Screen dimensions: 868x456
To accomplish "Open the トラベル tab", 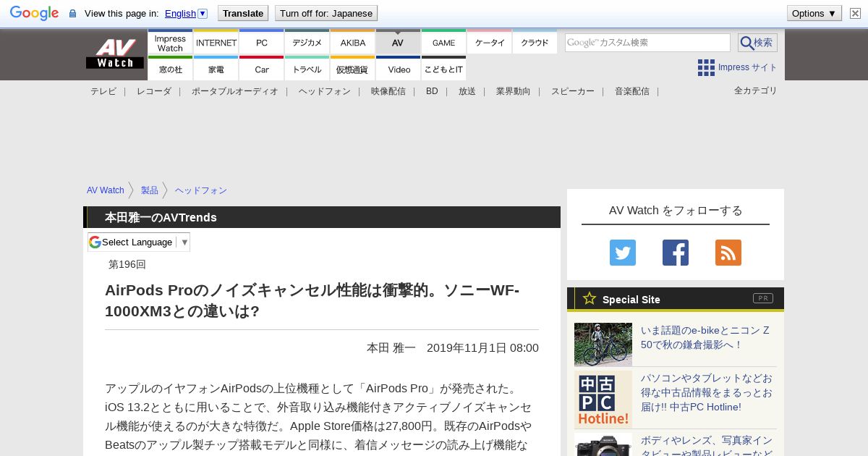I will [x=307, y=69].
